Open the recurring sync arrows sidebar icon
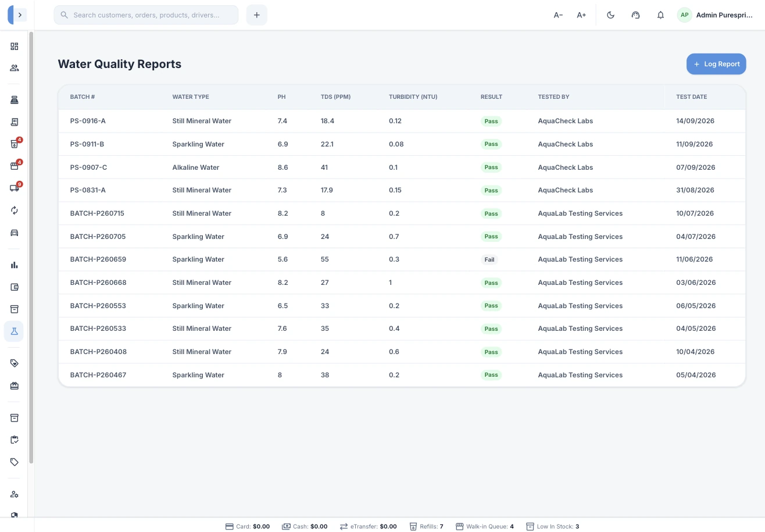The image size is (765, 532). (x=14, y=210)
